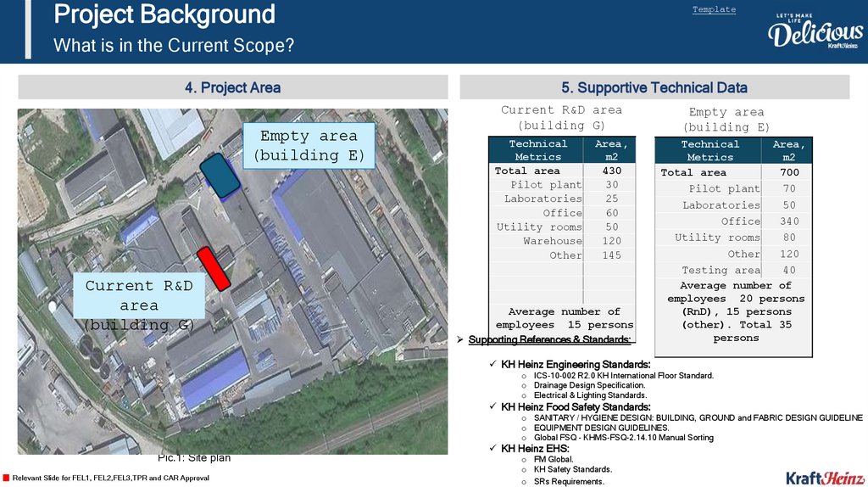Open the Template link
The width and height of the screenshot is (868, 487).
click(714, 9)
